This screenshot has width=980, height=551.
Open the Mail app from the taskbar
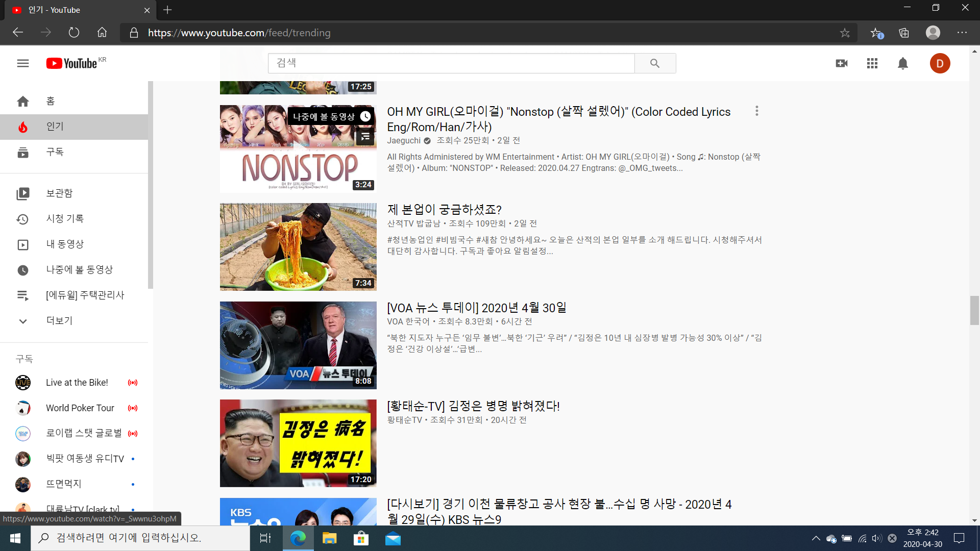[x=393, y=538]
